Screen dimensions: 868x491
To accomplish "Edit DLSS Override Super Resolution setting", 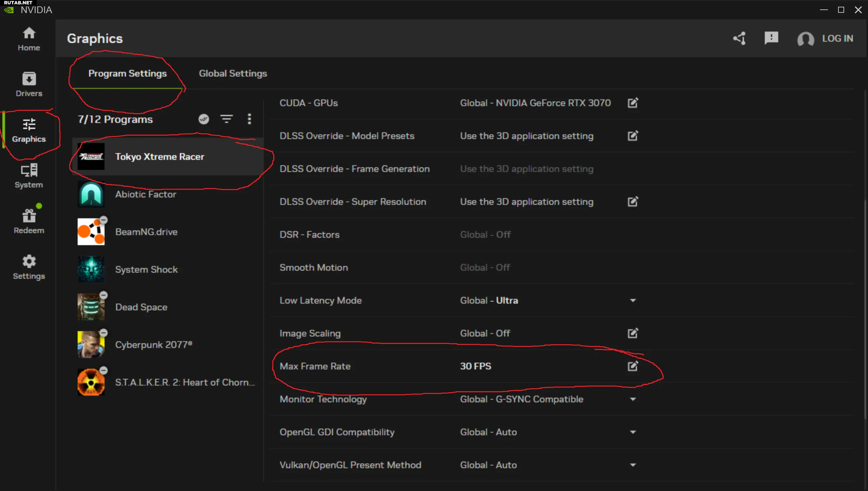I will (x=633, y=202).
